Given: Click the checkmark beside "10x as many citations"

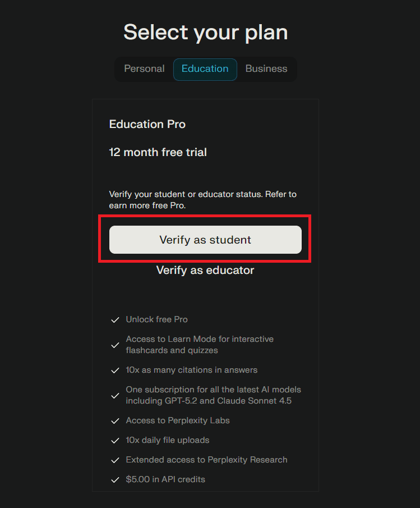Looking at the screenshot, I should click(115, 370).
